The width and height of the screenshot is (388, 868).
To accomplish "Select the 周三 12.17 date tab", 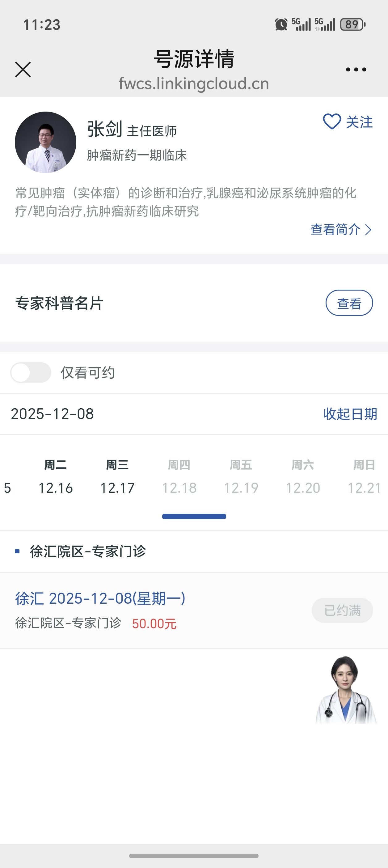I will pos(117,476).
